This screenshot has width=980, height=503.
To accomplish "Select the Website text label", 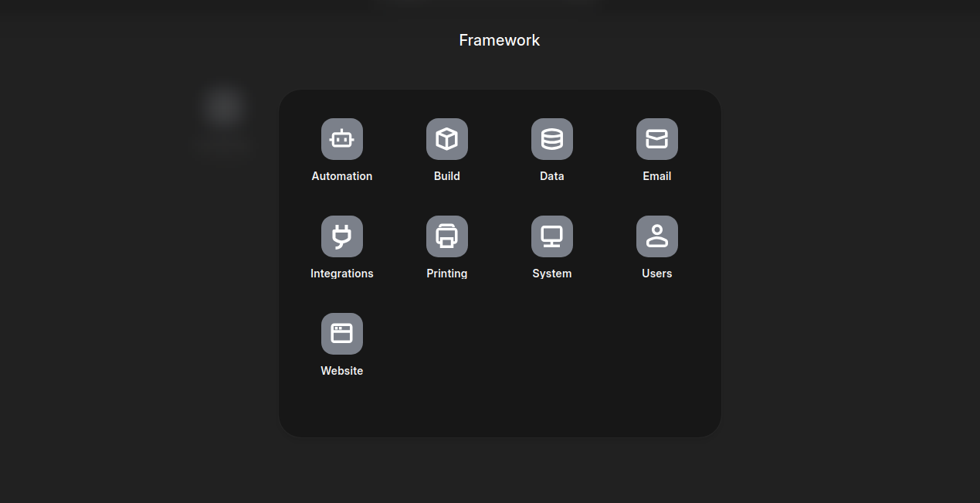I will (342, 371).
